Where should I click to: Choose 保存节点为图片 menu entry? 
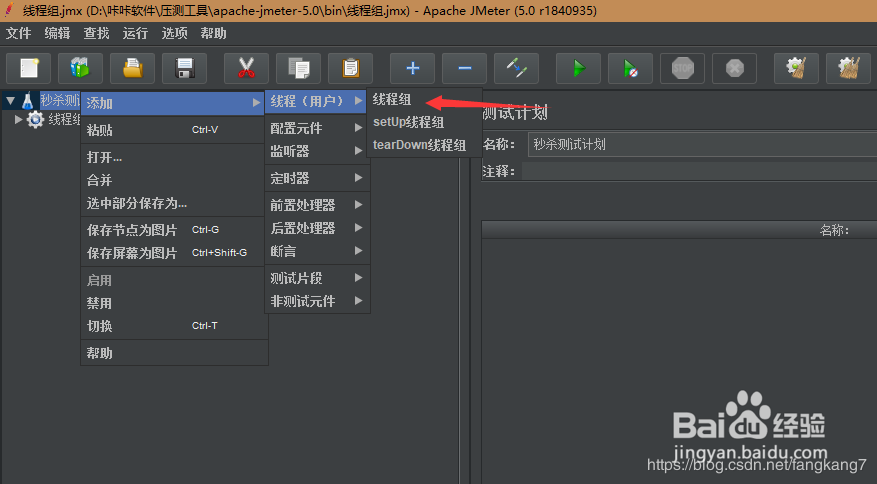[174, 230]
